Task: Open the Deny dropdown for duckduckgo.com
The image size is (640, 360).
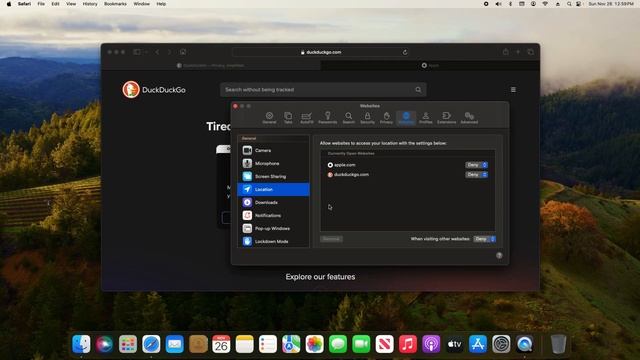Action: 476,175
